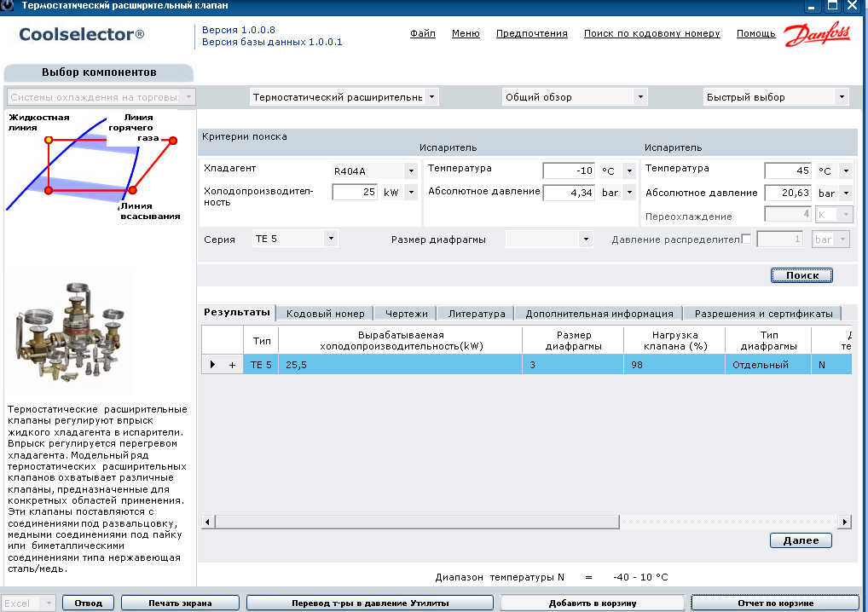The height and width of the screenshot is (612, 868).
Task: Click absolute pressure field showing 4,34
Action: coord(569,193)
